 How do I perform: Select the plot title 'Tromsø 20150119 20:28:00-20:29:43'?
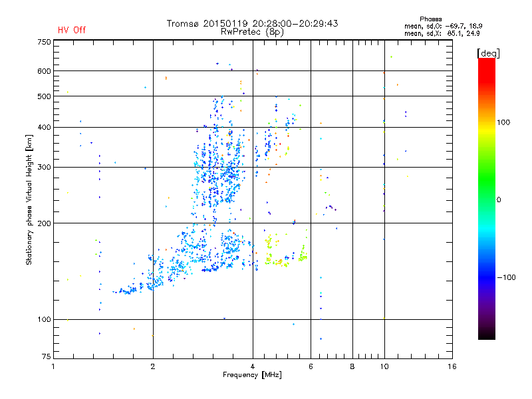(252, 23)
